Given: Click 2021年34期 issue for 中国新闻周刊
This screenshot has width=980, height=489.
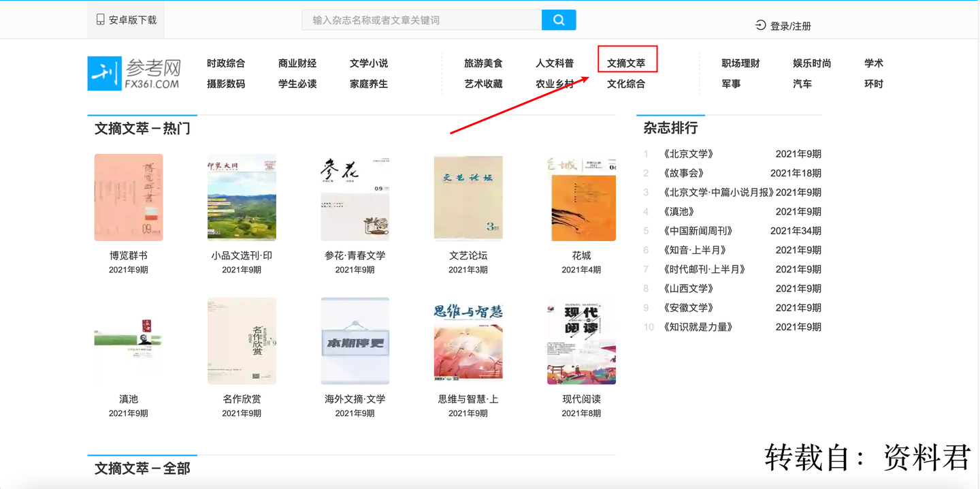Looking at the screenshot, I should coord(796,231).
